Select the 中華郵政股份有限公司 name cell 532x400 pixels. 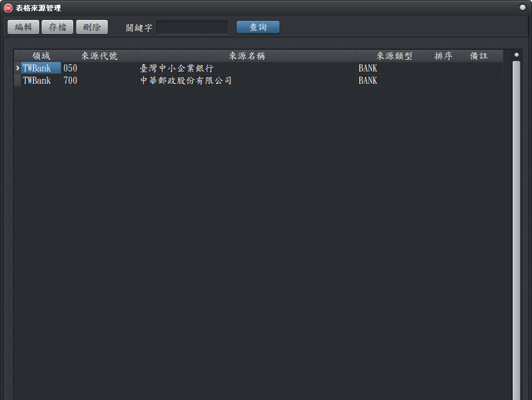click(247, 81)
